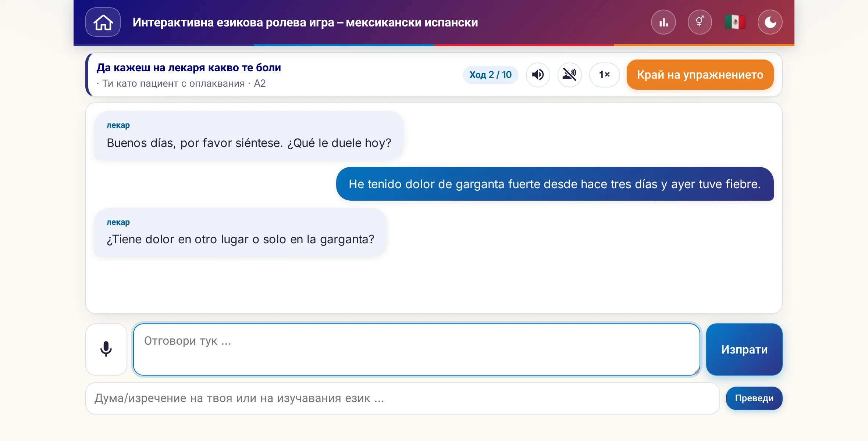Viewport: 868px width, 441px height.
Task: Go to the home page icon
Action: [103, 22]
